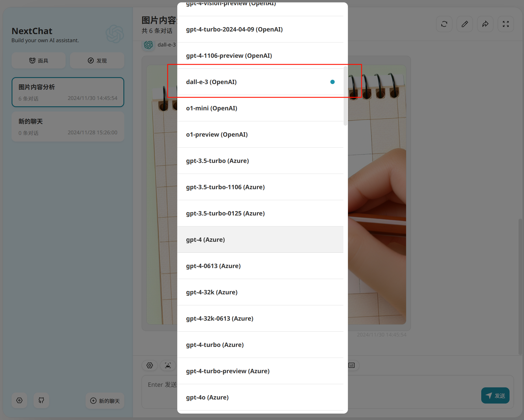
Task: Choose gpt-3.5-turbo-1106 (Azure)
Action: point(260,187)
